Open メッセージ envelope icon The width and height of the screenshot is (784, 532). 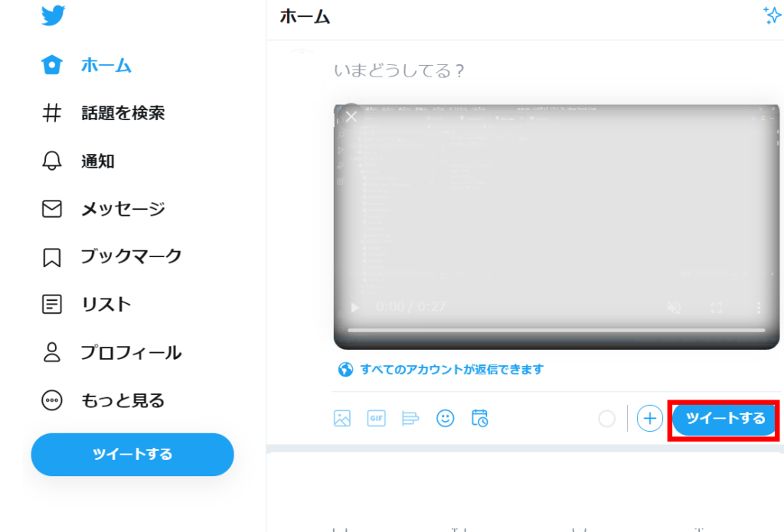[x=51, y=208]
